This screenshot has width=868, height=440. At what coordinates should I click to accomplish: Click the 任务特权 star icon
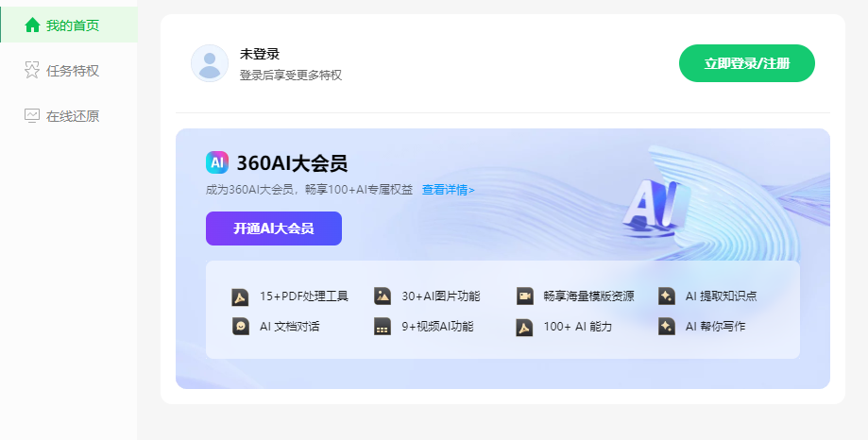32,70
